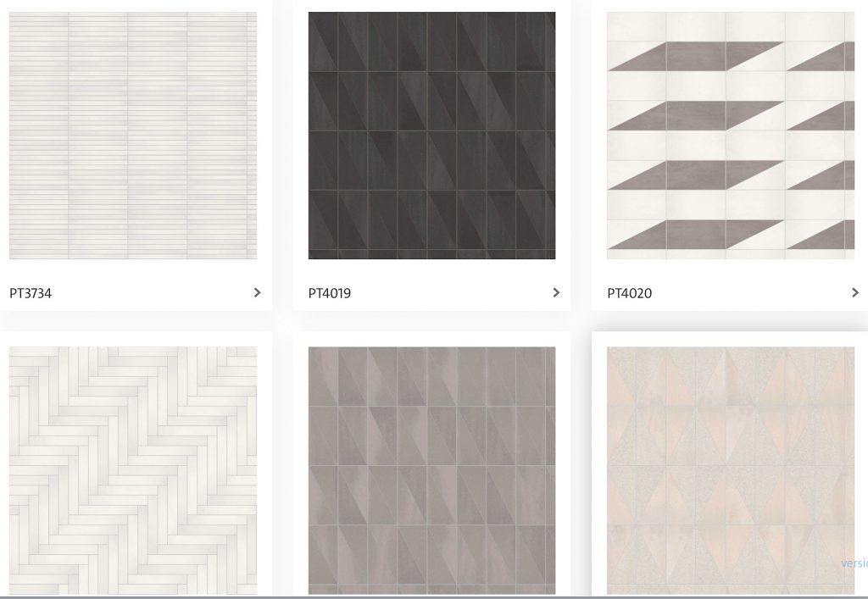Click the chevron arrow next to PT4020
Image resolution: width=868 pixels, height=599 pixels.
click(854, 292)
